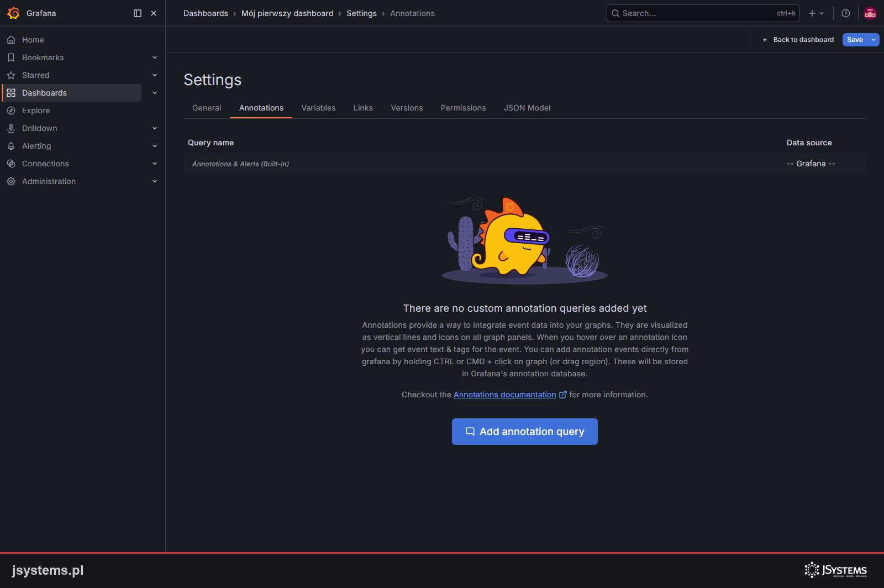Click the -- Grafana -- data source cell

(811, 164)
